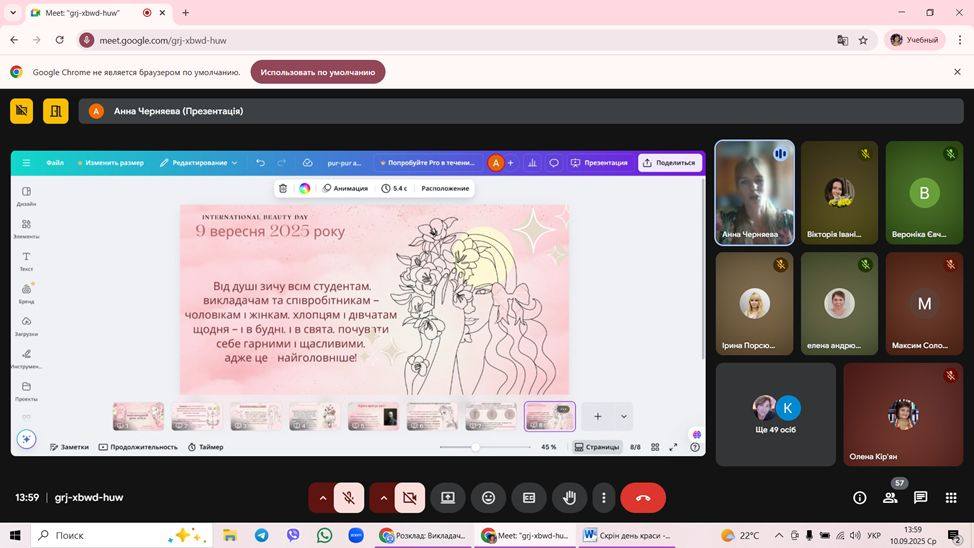The image size is (974, 548).
Task: Open the activities grid icon
Action: (x=951, y=497)
